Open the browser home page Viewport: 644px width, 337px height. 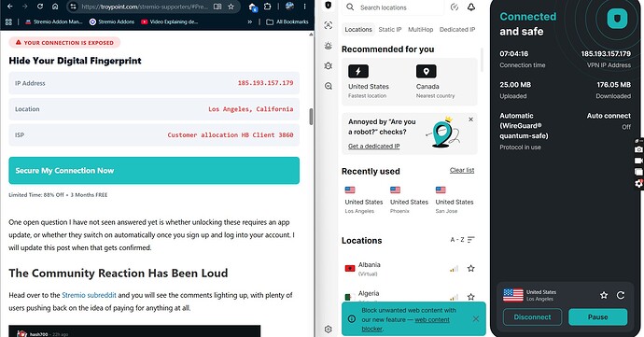pyautogui.click(x=55, y=7)
